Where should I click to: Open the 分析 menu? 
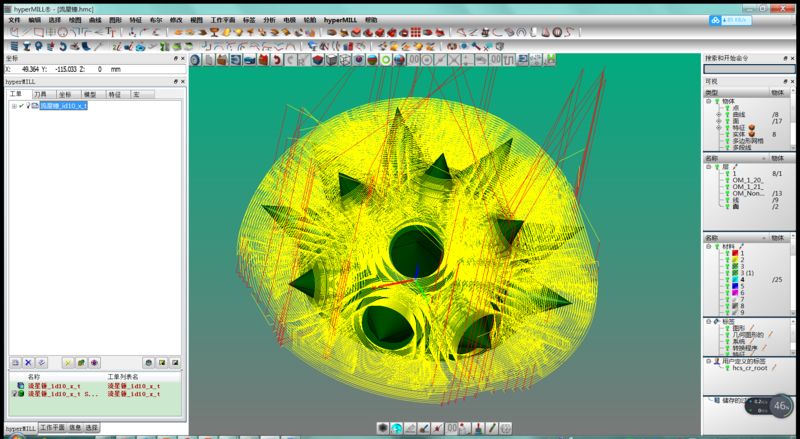269,20
